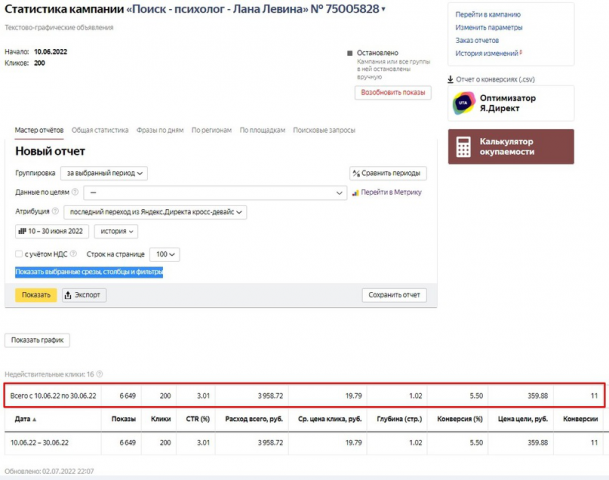Open the Калькулятор окупаемости banner
Image resolution: width=609 pixels, height=480 pixels.
[511, 147]
